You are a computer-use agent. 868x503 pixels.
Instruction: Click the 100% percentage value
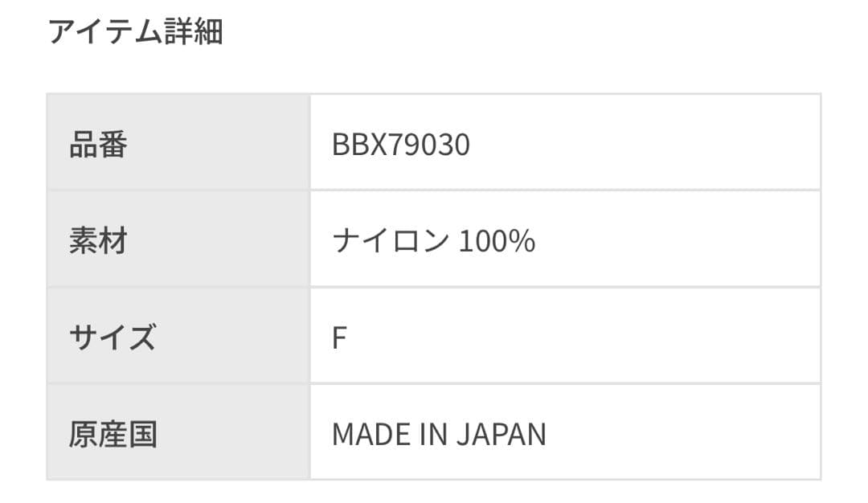(497, 241)
